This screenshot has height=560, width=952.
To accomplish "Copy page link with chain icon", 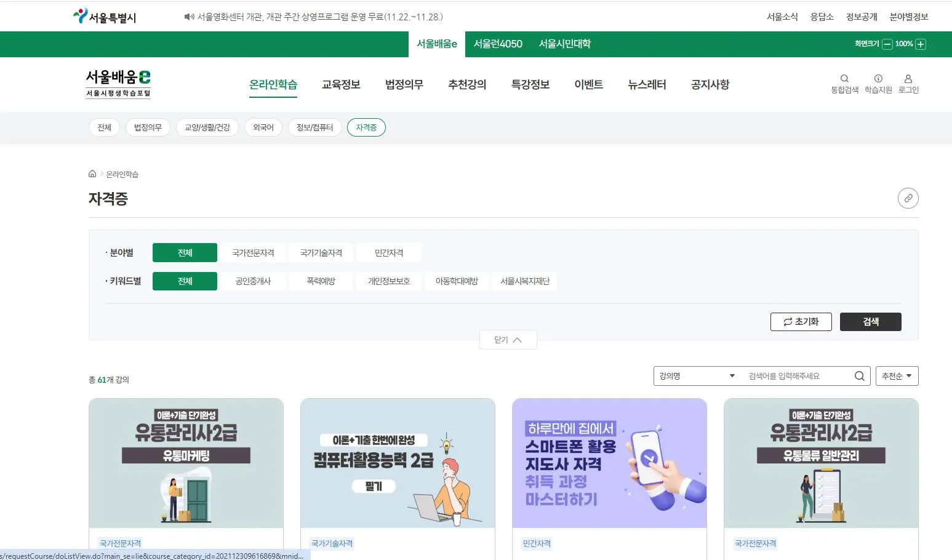I will click(x=908, y=198).
